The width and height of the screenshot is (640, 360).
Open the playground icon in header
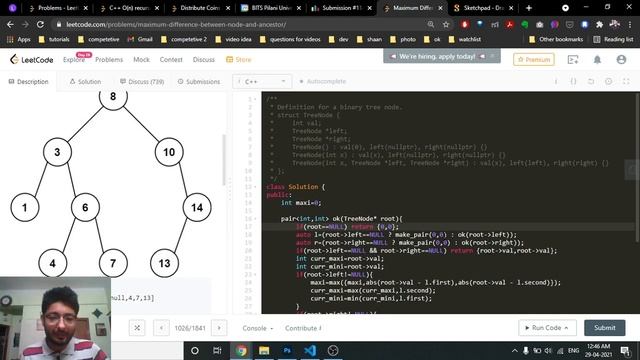[x=573, y=60]
